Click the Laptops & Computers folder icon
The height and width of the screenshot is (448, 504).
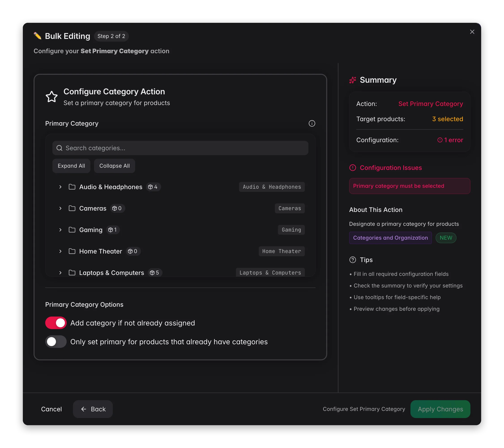pyautogui.click(x=72, y=273)
